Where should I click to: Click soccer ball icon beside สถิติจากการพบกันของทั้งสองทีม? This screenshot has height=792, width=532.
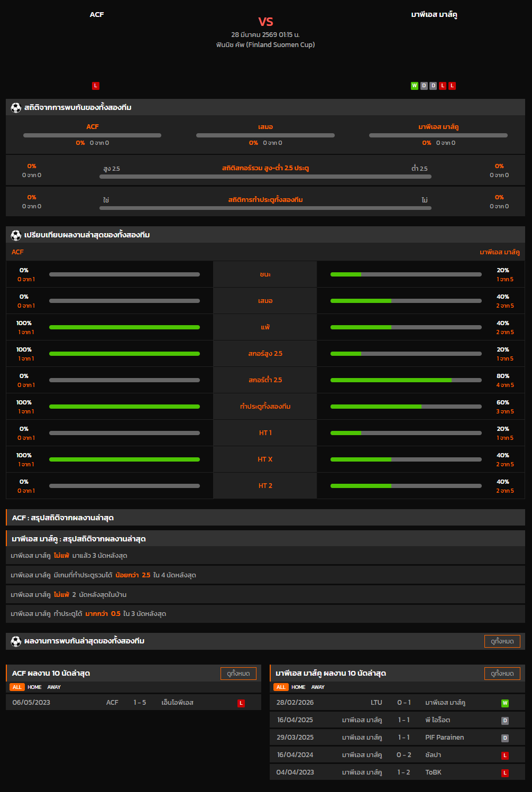click(x=16, y=108)
